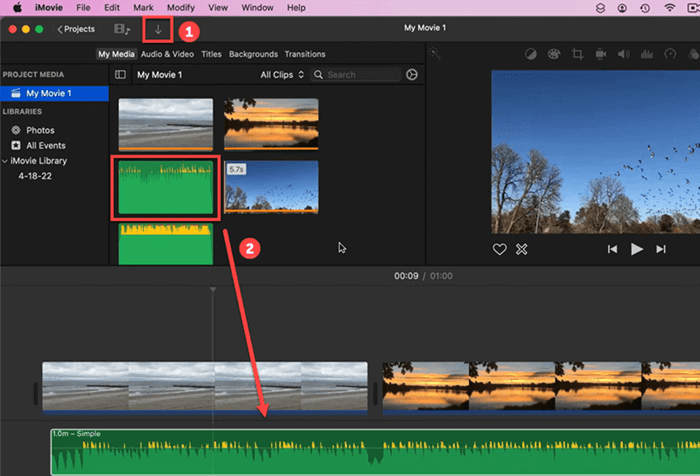Open the Dropbox menu bar icon

(x=600, y=8)
